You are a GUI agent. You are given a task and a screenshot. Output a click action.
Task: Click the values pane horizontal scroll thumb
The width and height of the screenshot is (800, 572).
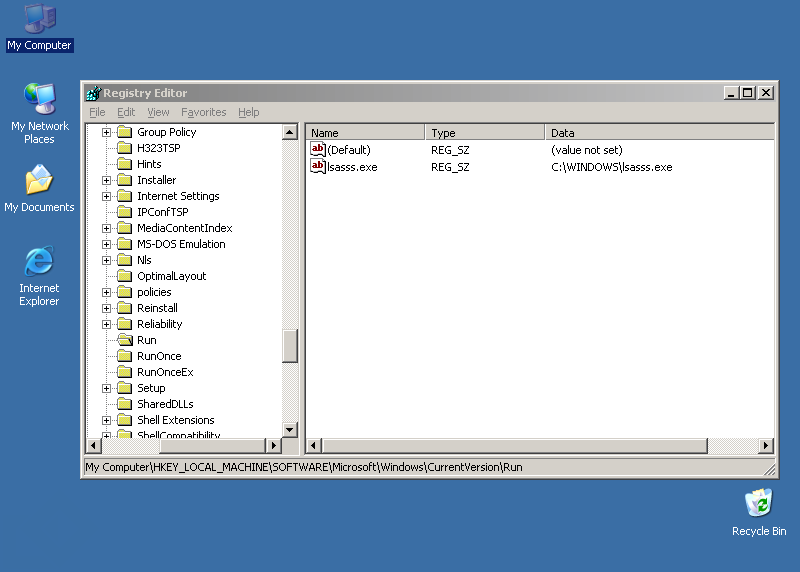point(515,445)
